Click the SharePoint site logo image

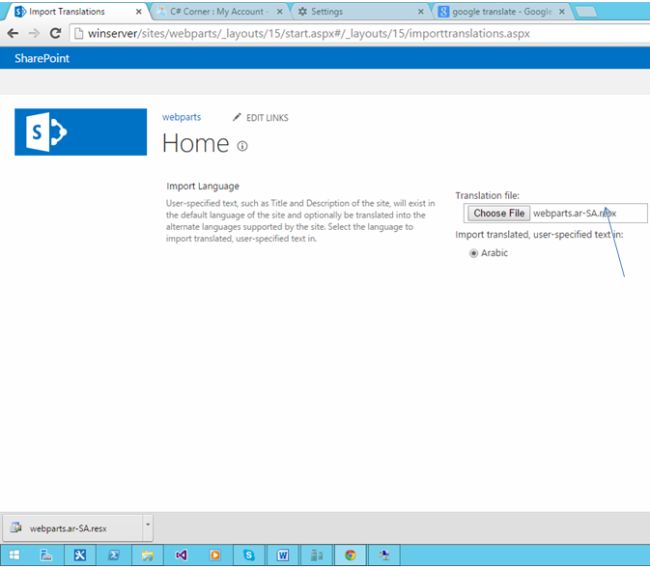80,132
